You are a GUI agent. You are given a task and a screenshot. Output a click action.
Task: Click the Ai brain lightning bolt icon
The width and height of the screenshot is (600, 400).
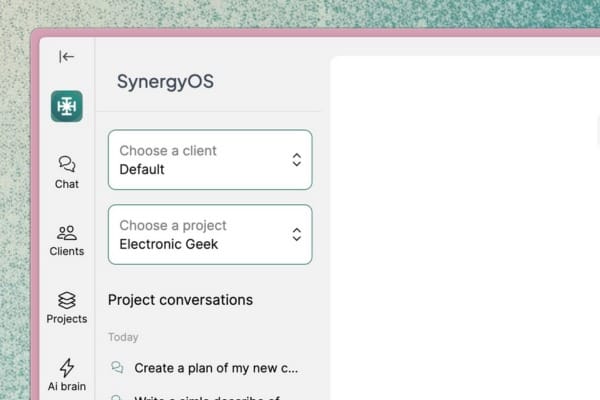pos(67,367)
